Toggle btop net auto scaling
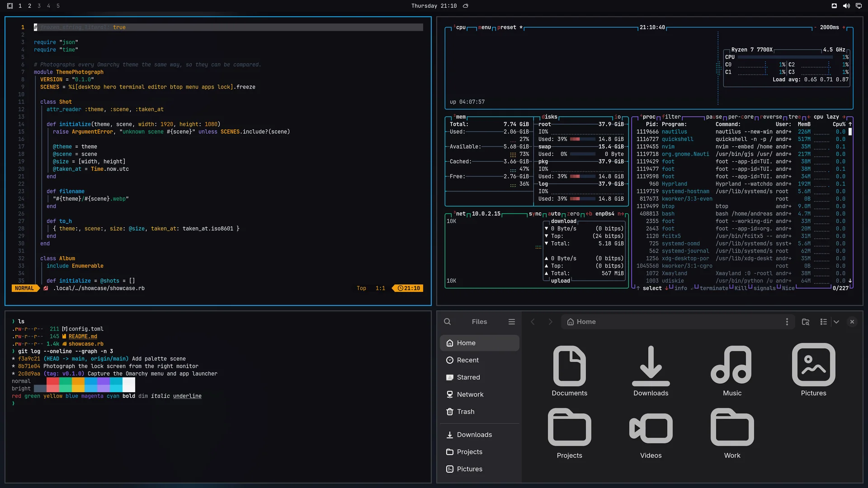868x488 pixels. point(554,214)
